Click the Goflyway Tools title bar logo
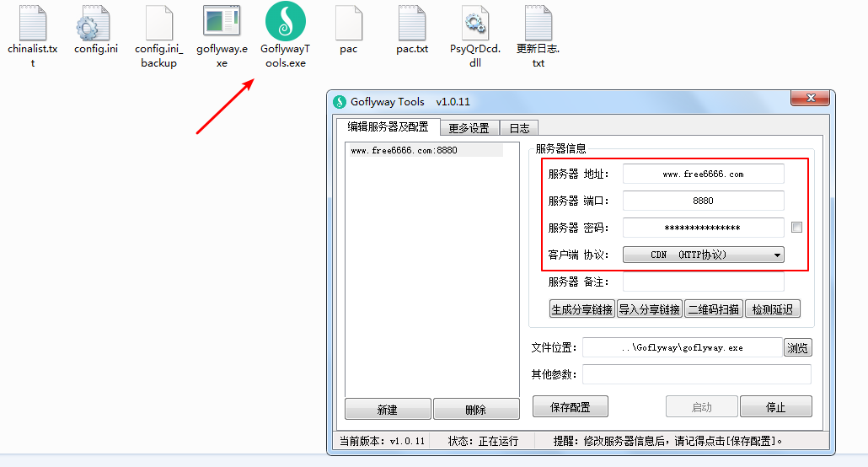868x467 pixels. 340,102
